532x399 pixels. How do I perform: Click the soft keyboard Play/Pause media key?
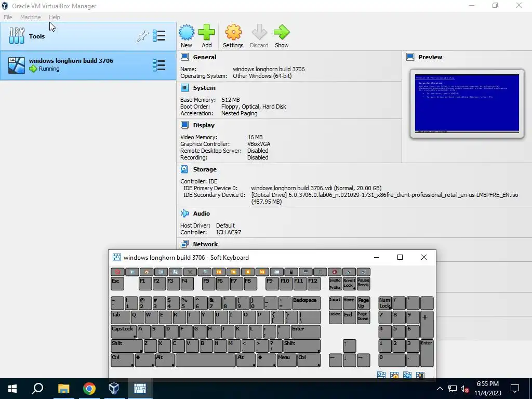(x=262, y=272)
